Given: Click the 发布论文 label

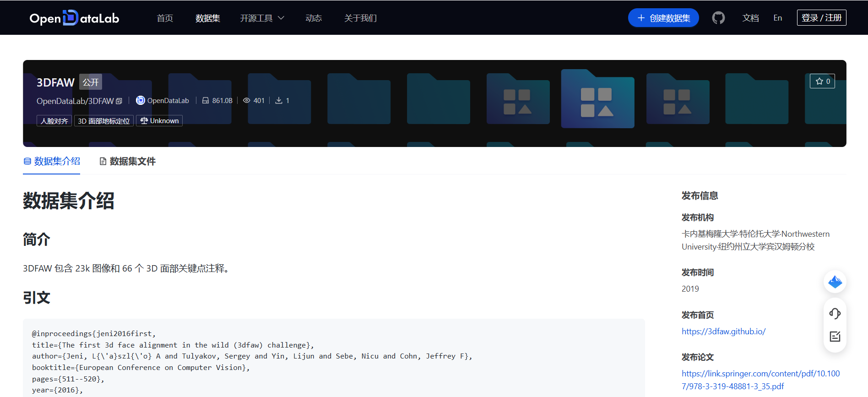Looking at the screenshot, I should coord(698,357).
